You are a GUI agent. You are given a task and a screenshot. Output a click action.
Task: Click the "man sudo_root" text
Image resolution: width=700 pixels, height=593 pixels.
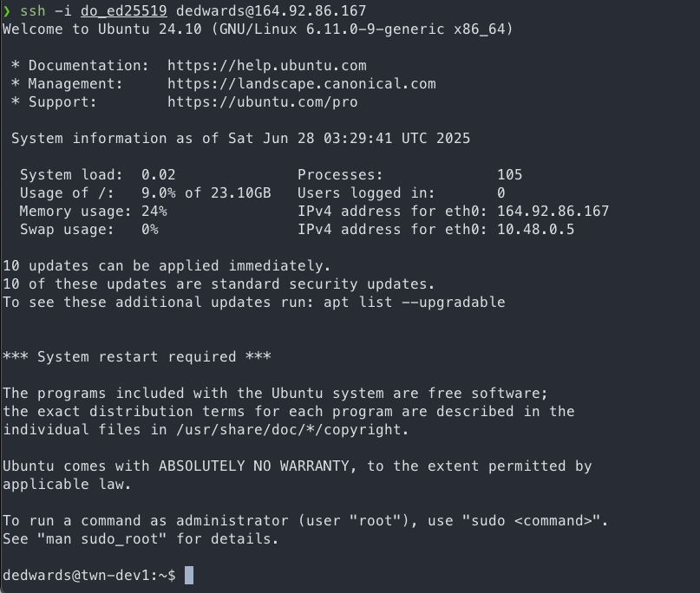tap(102, 539)
